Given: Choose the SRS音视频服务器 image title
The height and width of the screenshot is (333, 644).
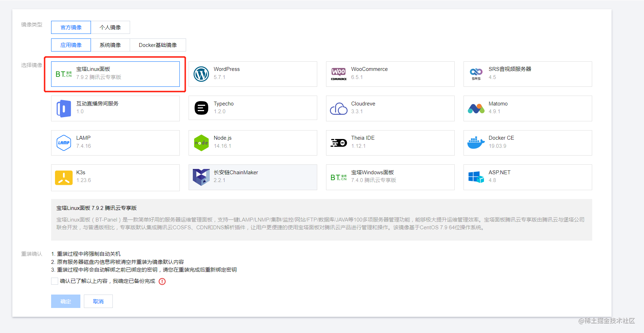Looking at the screenshot, I should 510,69.
